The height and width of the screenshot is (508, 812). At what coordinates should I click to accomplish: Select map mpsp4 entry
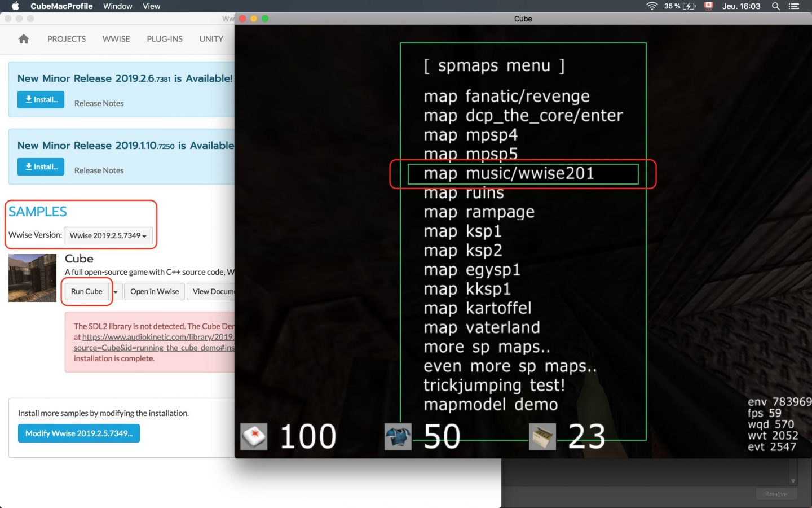pyautogui.click(x=470, y=135)
